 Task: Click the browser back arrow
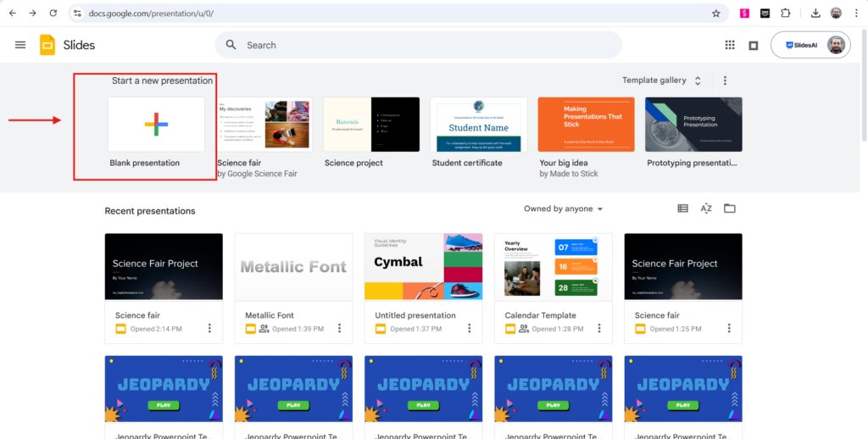[x=13, y=14]
